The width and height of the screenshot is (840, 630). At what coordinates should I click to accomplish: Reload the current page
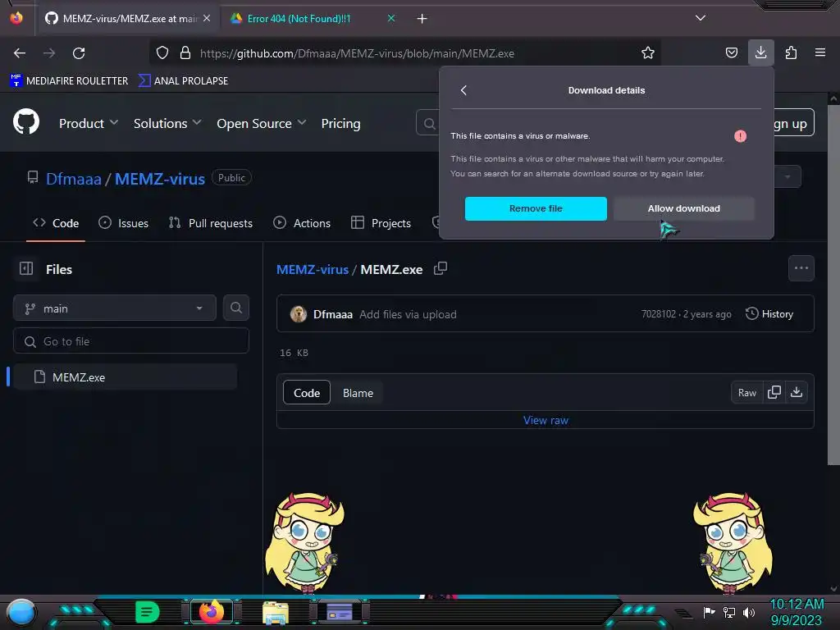[79, 53]
